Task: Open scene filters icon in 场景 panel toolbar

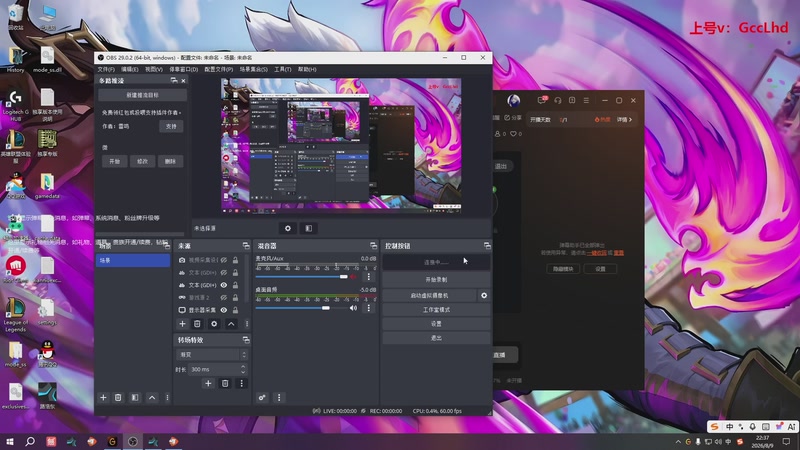Action: pos(135,397)
